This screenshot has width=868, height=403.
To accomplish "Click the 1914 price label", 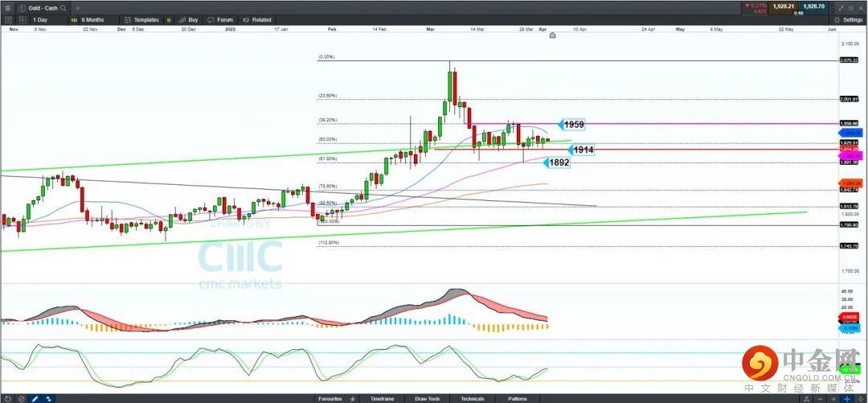I will pos(581,150).
